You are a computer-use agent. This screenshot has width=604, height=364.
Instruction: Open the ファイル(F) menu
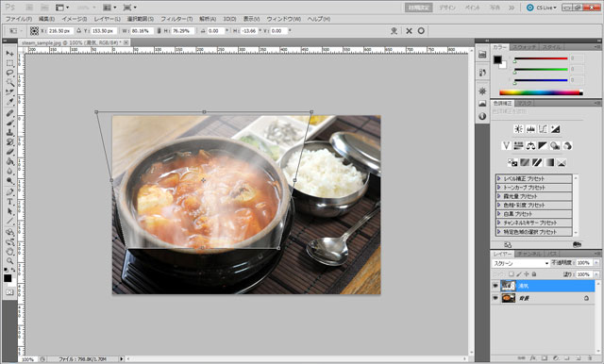click(19, 19)
